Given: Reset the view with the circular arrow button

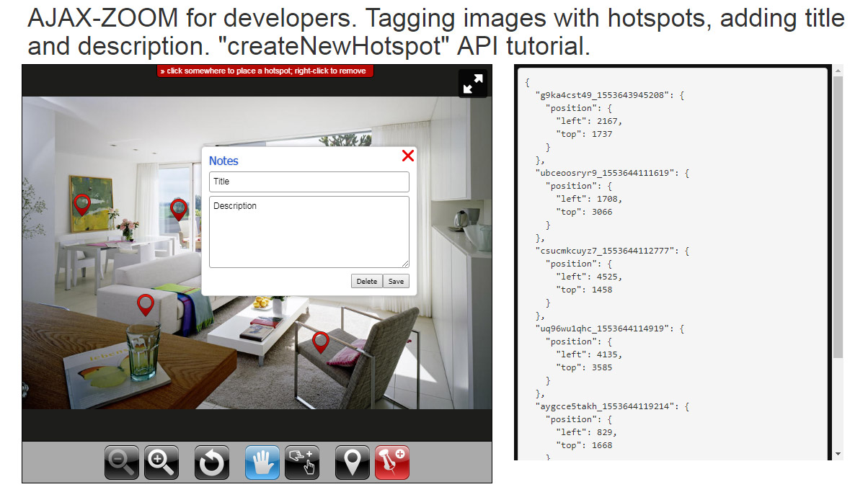Looking at the screenshot, I should click(212, 463).
